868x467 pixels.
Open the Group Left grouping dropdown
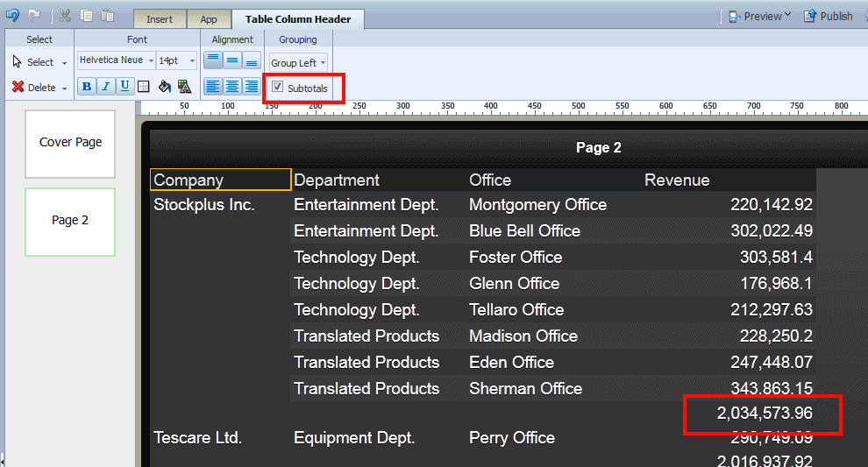coord(298,62)
